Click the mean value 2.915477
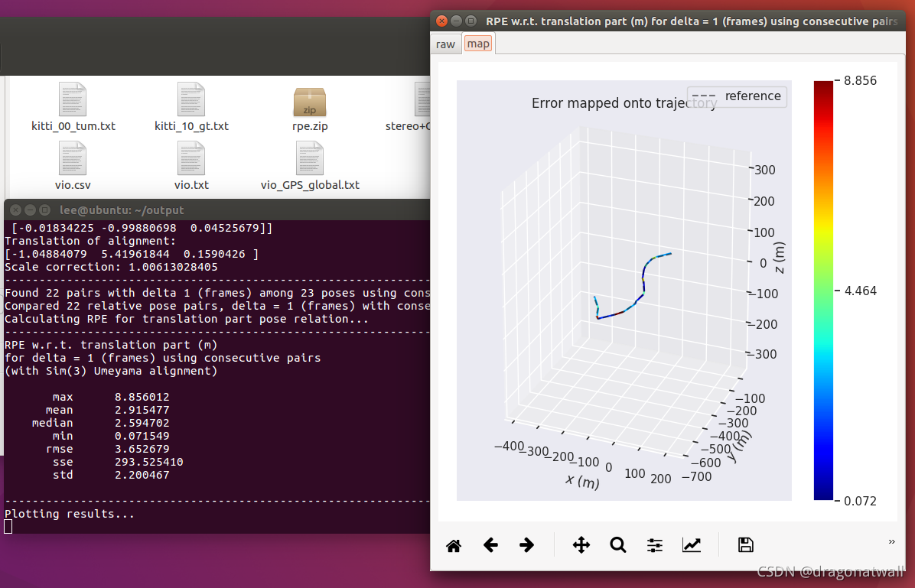The image size is (915, 588). pyautogui.click(x=142, y=410)
